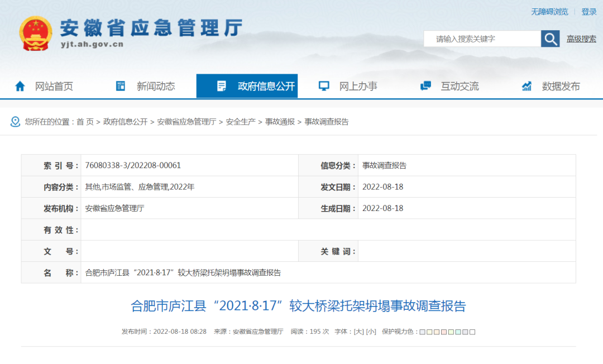The width and height of the screenshot is (603, 364).
Task: Click the 名称 row report title
Action: [x=183, y=272]
